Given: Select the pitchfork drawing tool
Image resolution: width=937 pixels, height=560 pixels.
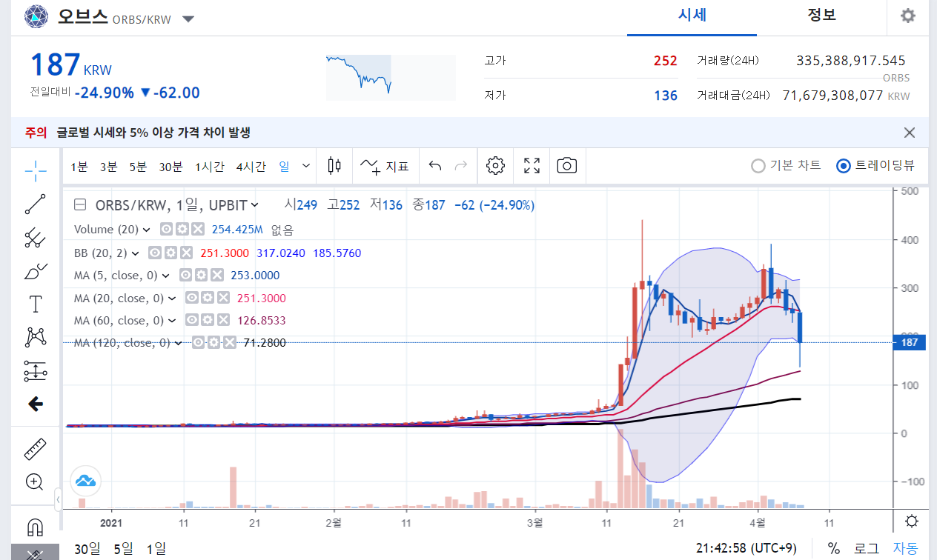Looking at the screenshot, I should tap(35, 238).
